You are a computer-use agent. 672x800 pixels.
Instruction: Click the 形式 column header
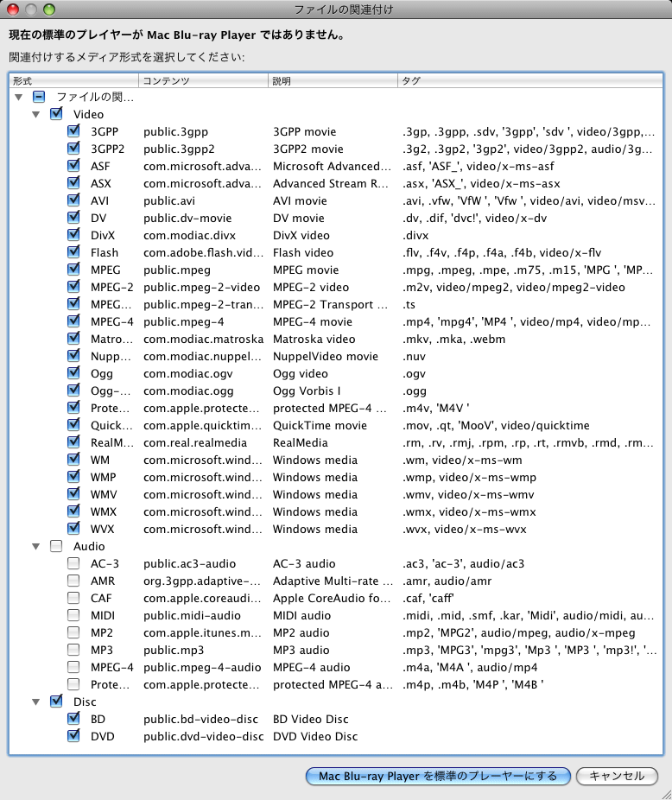point(74,80)
